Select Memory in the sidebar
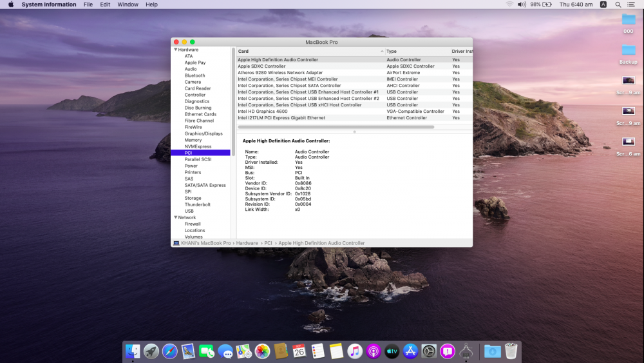The height and width of the screenshot is (363, 644). click(x=193, y=140)
